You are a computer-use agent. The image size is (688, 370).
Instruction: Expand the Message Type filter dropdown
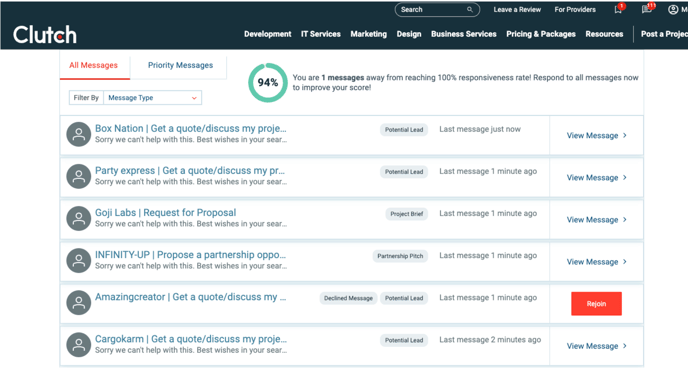152,97
